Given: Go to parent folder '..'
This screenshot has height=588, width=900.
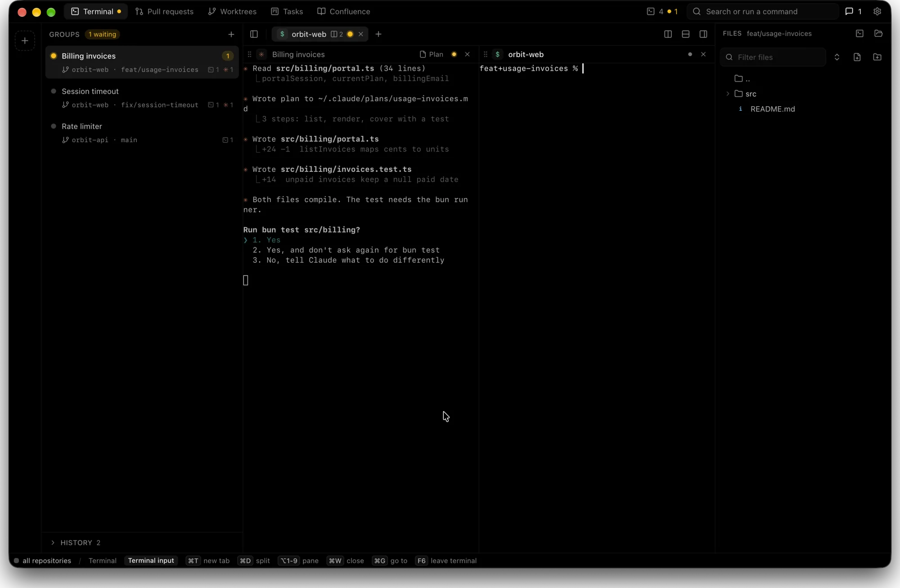Looking at the screenshot, I should click(x=742, y=79).
